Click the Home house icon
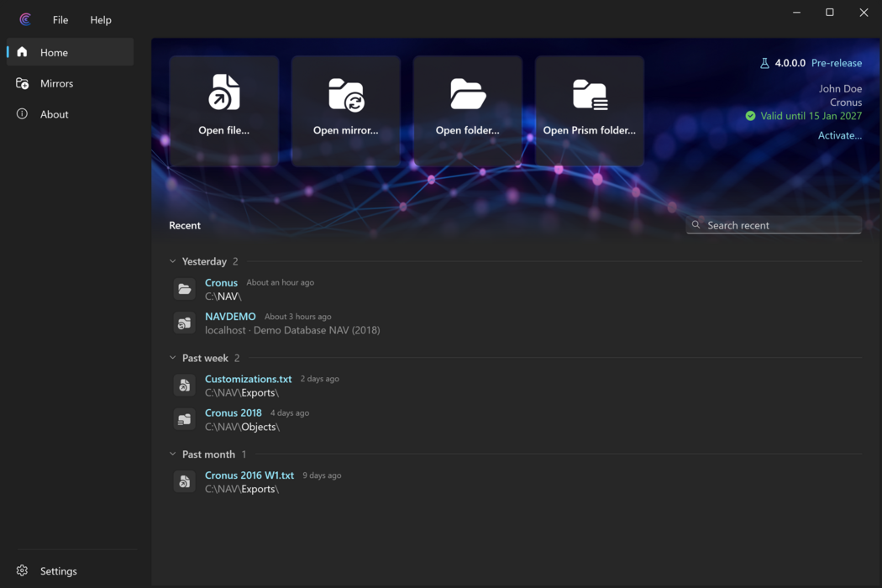This screenshot has height=588, width=882. click(x=22, y=52)
